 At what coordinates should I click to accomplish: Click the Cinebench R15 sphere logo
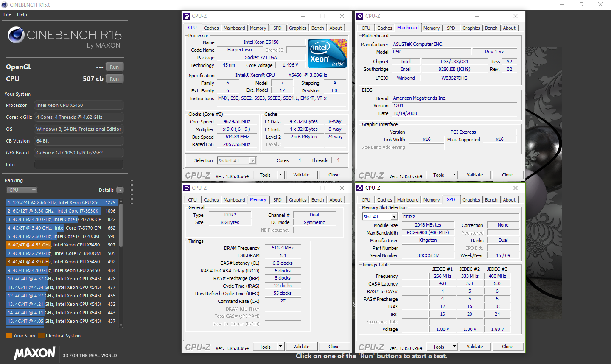(x=16, y=35)
